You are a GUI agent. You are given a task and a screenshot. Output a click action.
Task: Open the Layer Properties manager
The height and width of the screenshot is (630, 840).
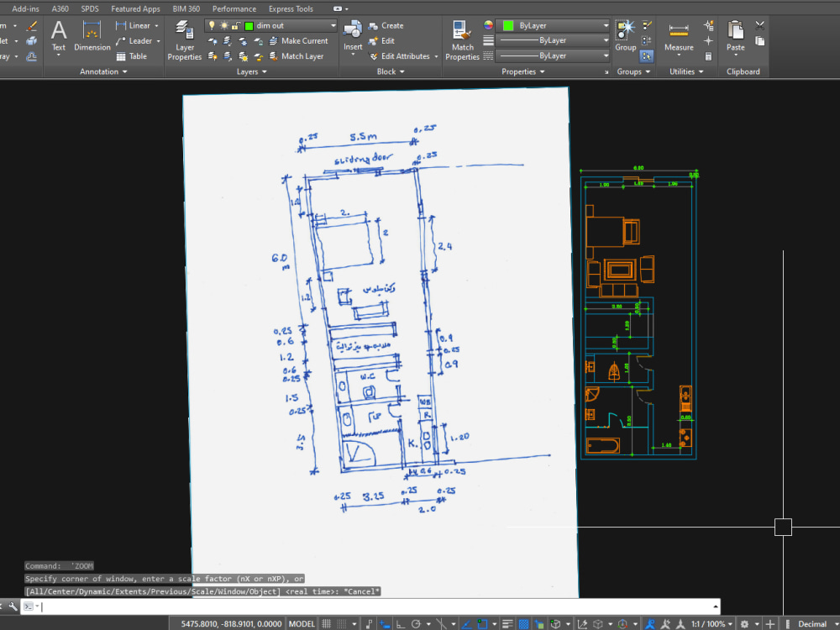(184, 40)
